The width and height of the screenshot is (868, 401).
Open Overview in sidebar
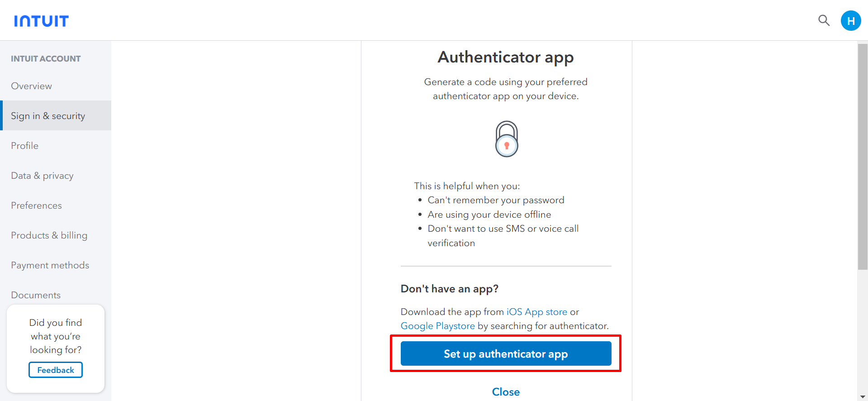click(x=32, y=86)
